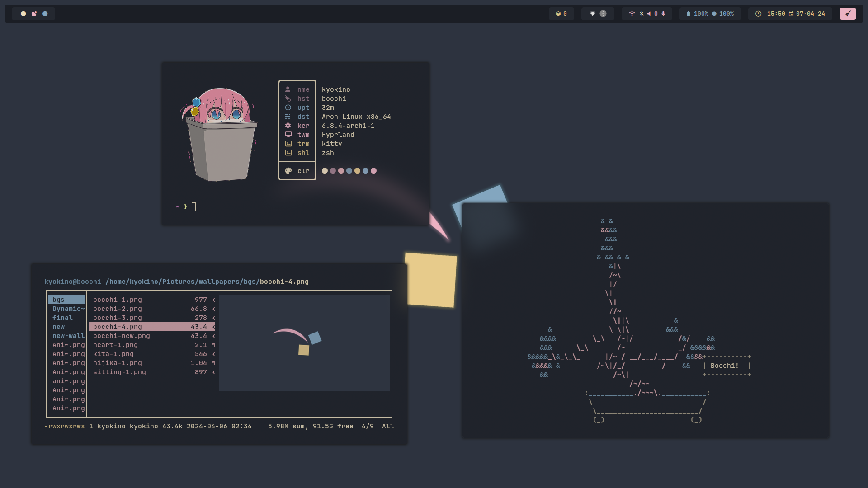Click the package updates box icon
The image size is (868, 488).
558,14
